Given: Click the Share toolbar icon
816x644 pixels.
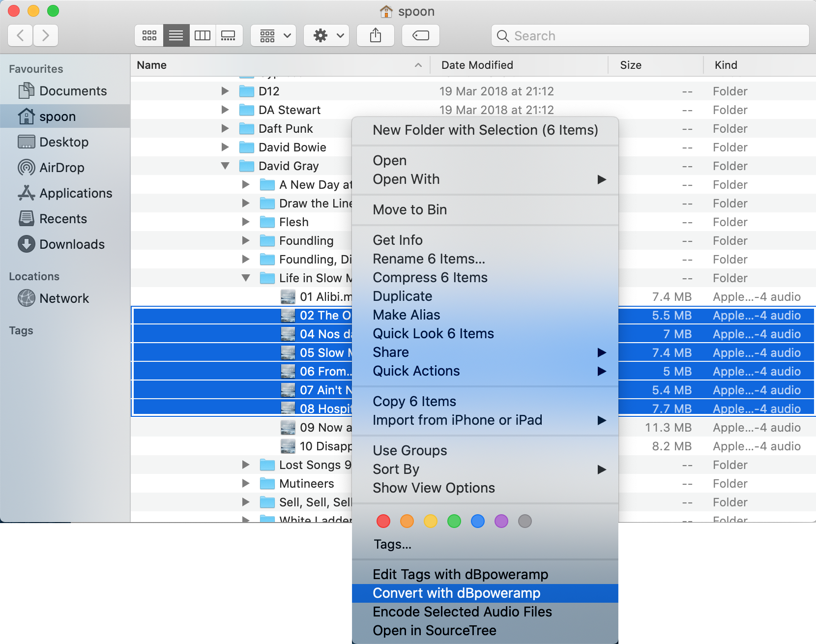Looking at the screenshot, I should pyautogui.click(x=376, y=35).
